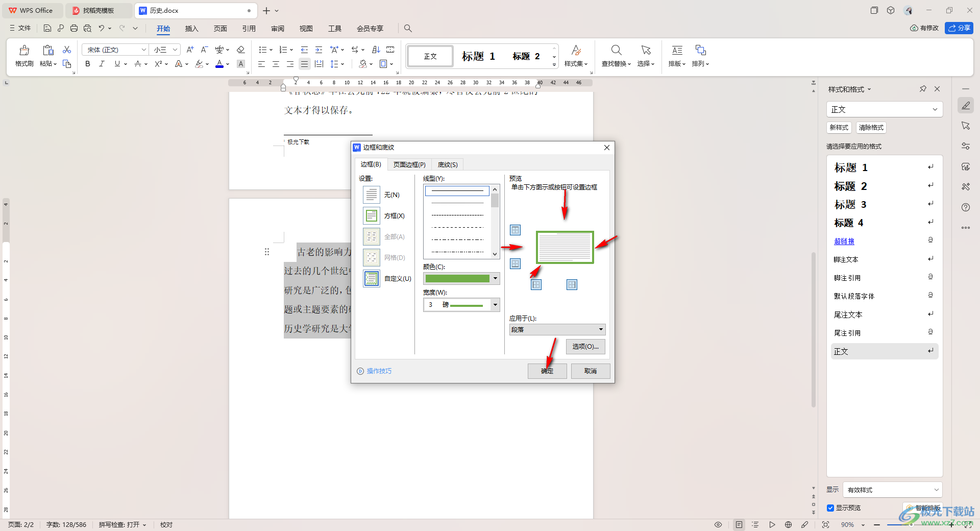Pin the Styles and Formatting panel
980x531 pixels.
point(923,89)
